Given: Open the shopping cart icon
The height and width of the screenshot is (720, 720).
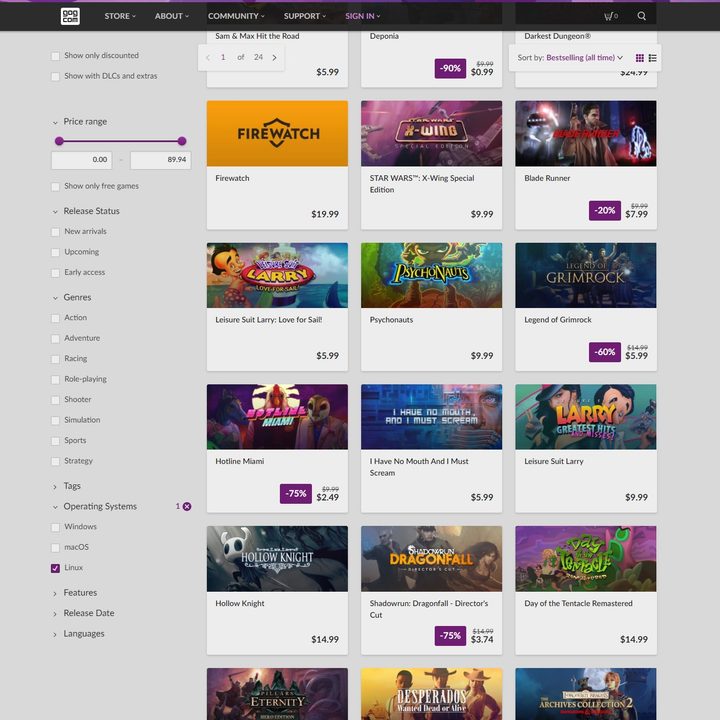Looking at the screenshot, I should tap(610, 16).
